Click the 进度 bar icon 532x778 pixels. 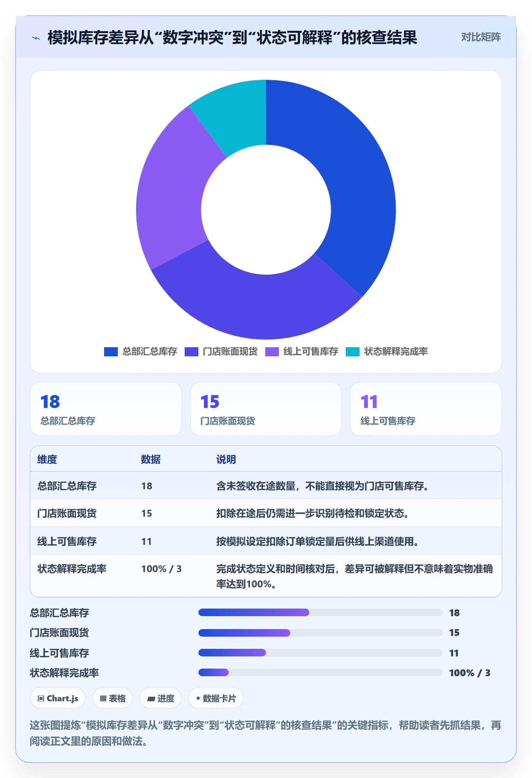pos(151,699)
